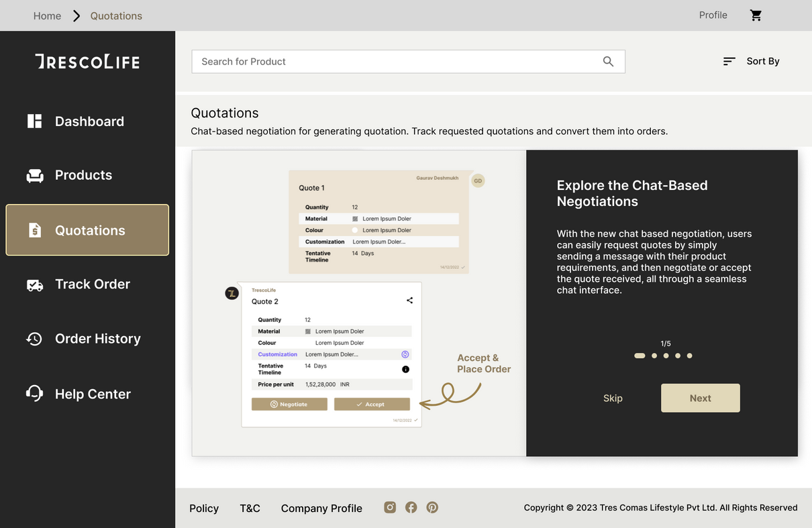The image size is (812, 528).
Task: Open the Instagram page icon
Action: click(390, 507)
